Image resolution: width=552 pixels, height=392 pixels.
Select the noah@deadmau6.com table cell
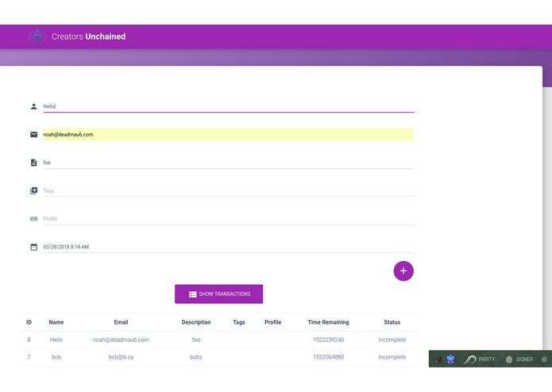pos(121,340)
